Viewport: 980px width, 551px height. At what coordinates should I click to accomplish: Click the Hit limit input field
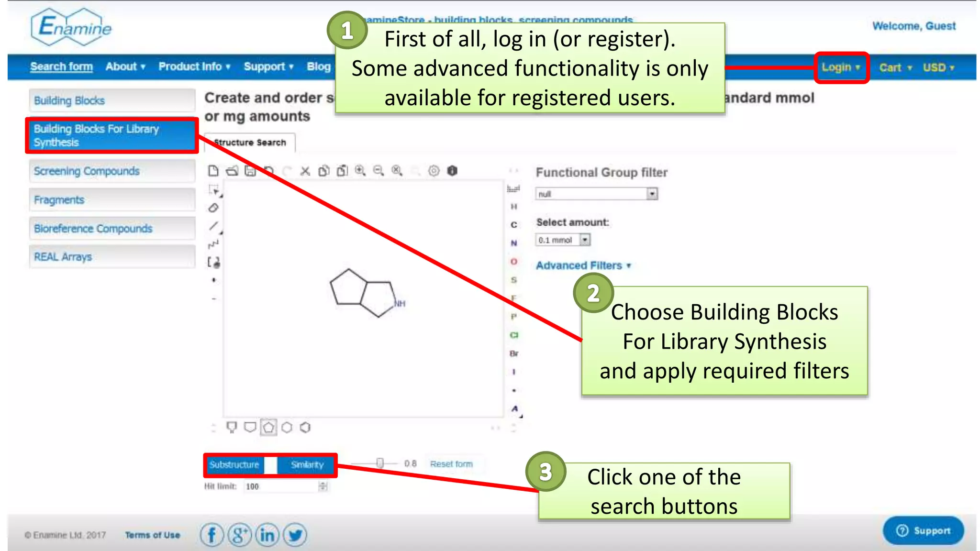280,486
